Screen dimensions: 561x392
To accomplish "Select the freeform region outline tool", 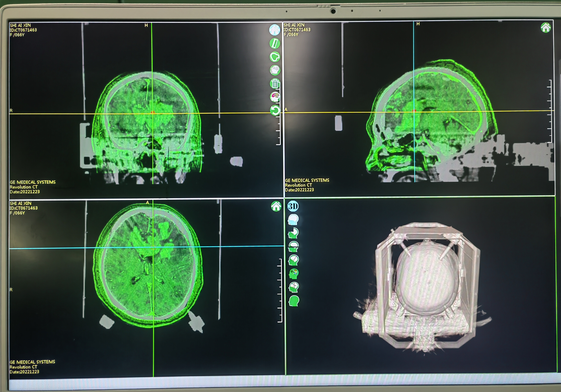I will [x=275, y=57].
